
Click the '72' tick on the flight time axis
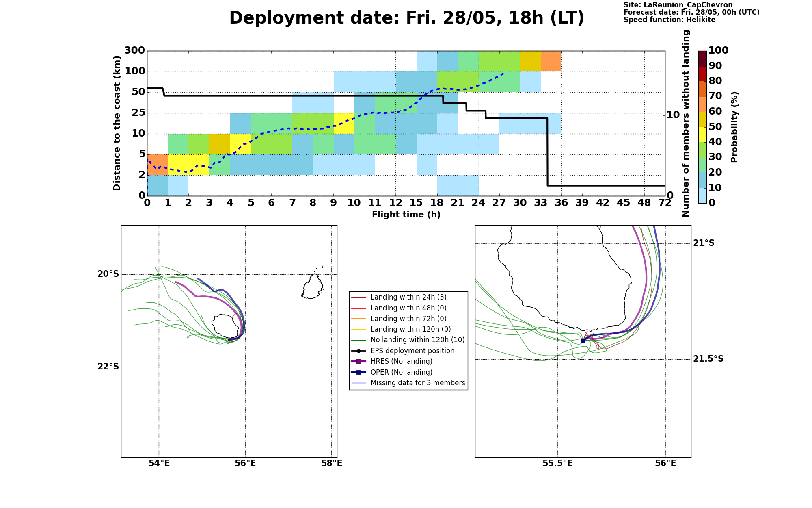[x=665, y=203]
